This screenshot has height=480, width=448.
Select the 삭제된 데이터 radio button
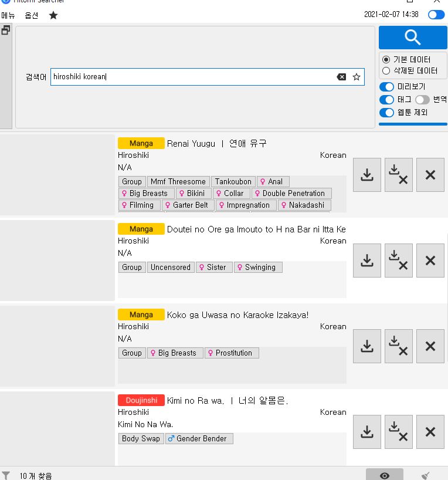coord(386,71)
